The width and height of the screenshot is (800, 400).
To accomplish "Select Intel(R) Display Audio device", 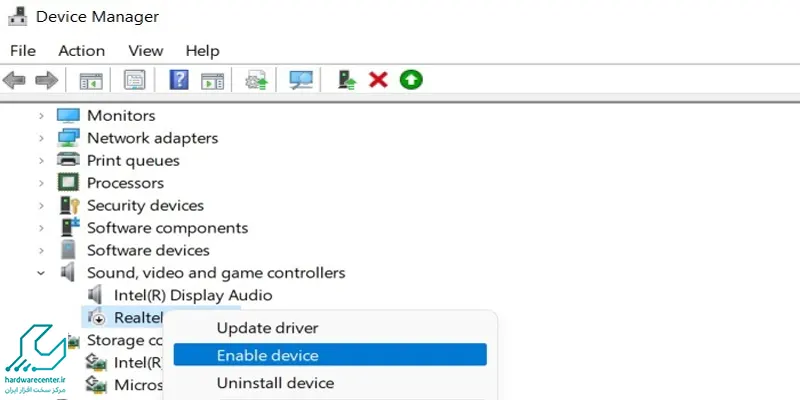I will (x=193, y=295).
